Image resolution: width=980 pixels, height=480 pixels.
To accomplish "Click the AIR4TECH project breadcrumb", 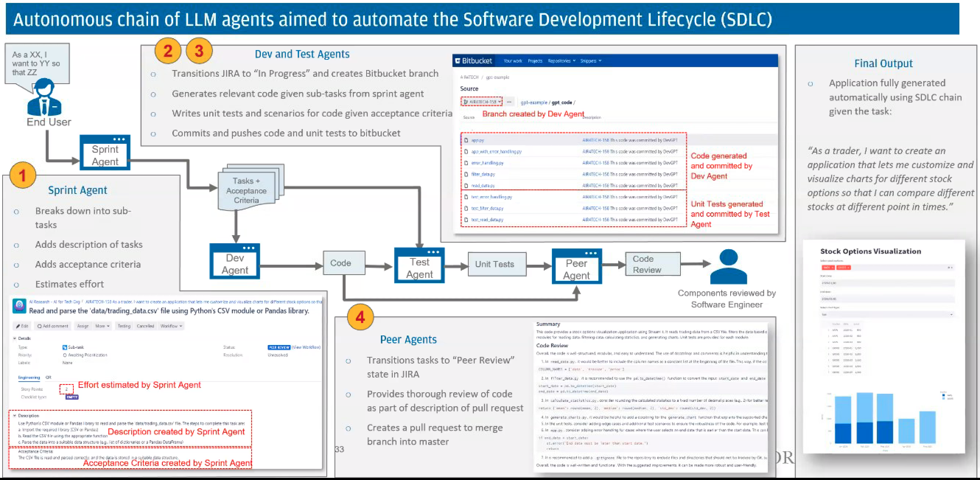I will click(x=469, y=77).
